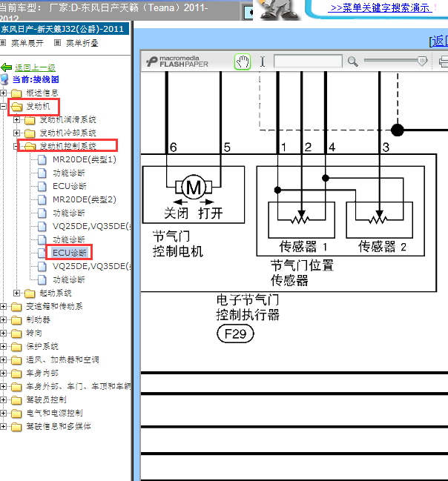Screen dimensions: 448x481
Task: Click the 东风日产-新天籁J32(公爵)-2011 title bar
Action: point(65,29)
